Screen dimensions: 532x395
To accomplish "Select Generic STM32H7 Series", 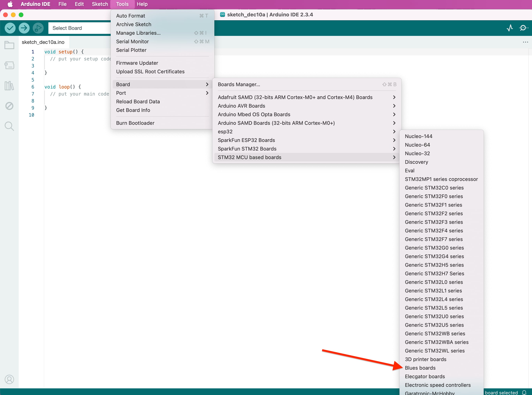I will click(441, 274).
